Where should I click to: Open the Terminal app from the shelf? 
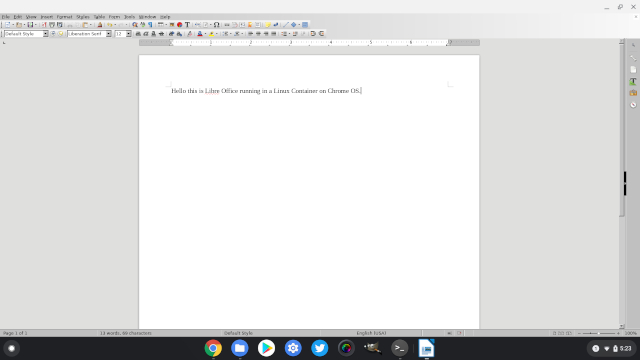pos(400,348)
